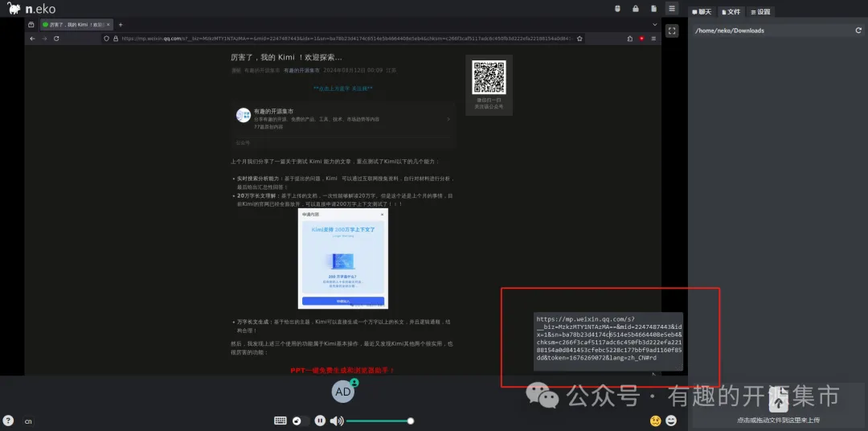Click the clipboard URL text box

(x=608, y=342)
